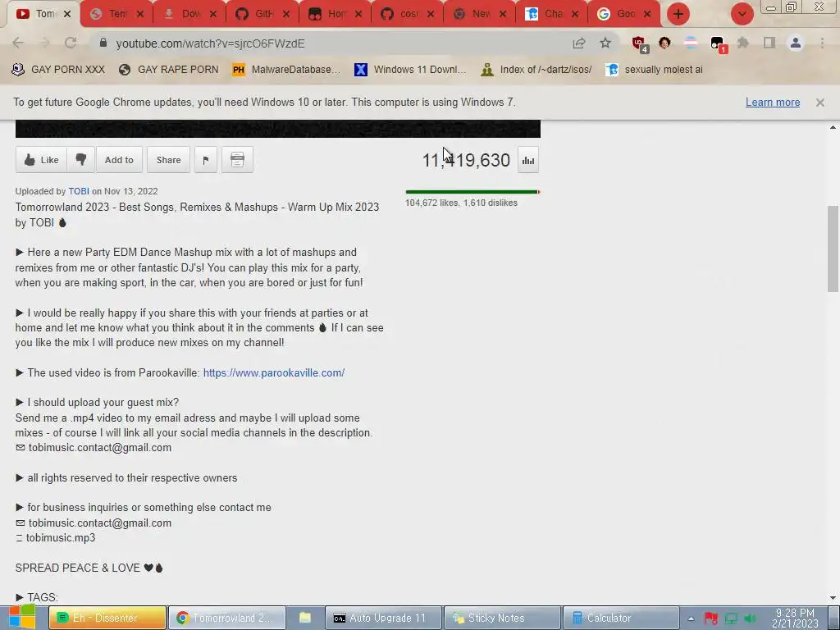Screen dimensions: 840x630
Task: Click the 'tobimusic.mp3' line
Action: [55, 538]
